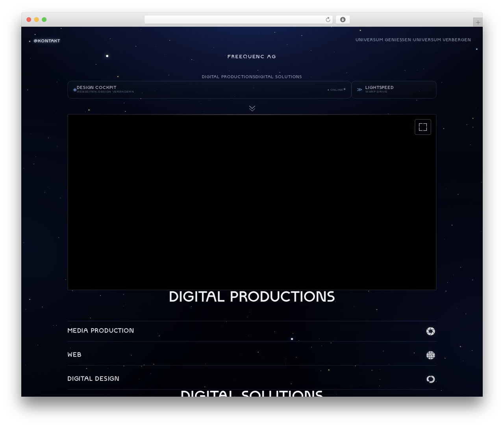Image resolution: width=504 pixels, height=427 pixels.
Task: Click the Digital Productions heading
Action: click(252, 297)
